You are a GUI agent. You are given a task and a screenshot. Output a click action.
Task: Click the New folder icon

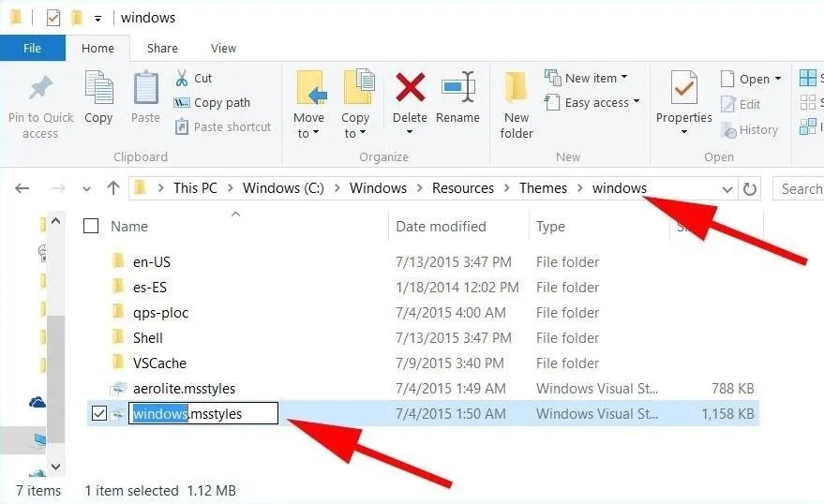[x=516, y=87]
